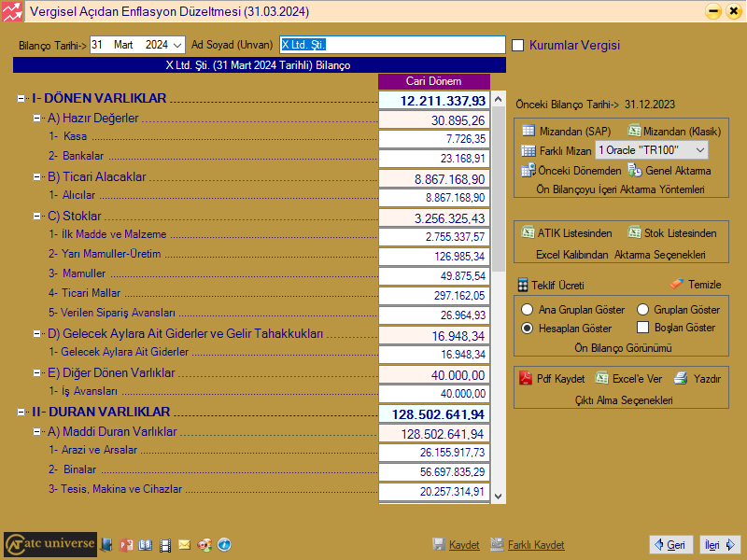The image size is (747, 560).
Task: Collapse II- DURAN VARLIKLAR group
Action: [21, 412]
